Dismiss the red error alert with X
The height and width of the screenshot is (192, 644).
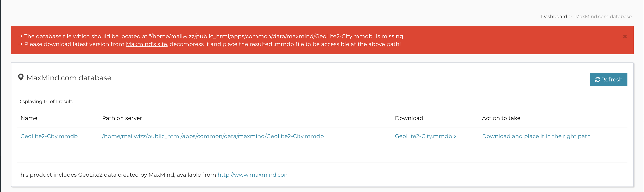pos(625,36)
